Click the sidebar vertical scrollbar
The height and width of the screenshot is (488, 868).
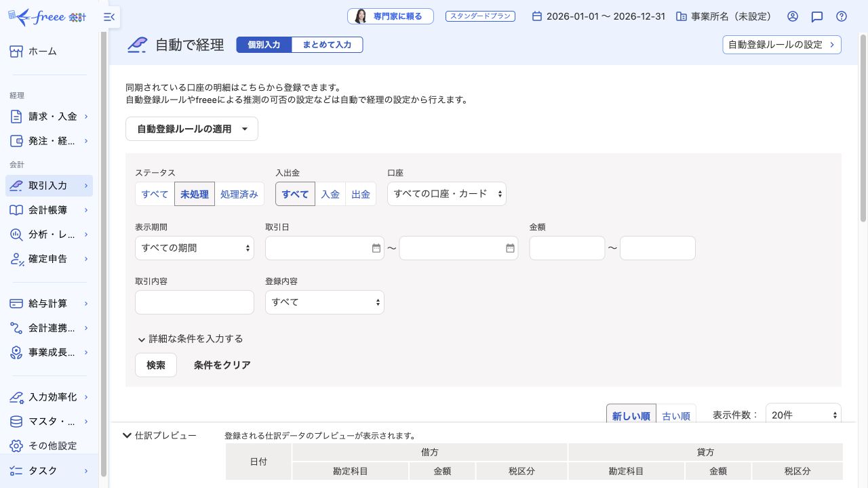tap(103, 254)
